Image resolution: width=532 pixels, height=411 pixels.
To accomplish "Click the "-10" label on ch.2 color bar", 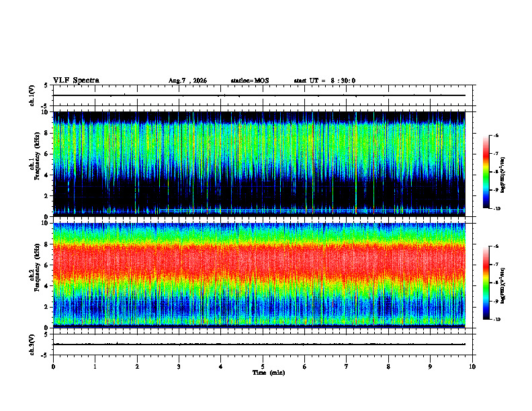I will (497, 320).
